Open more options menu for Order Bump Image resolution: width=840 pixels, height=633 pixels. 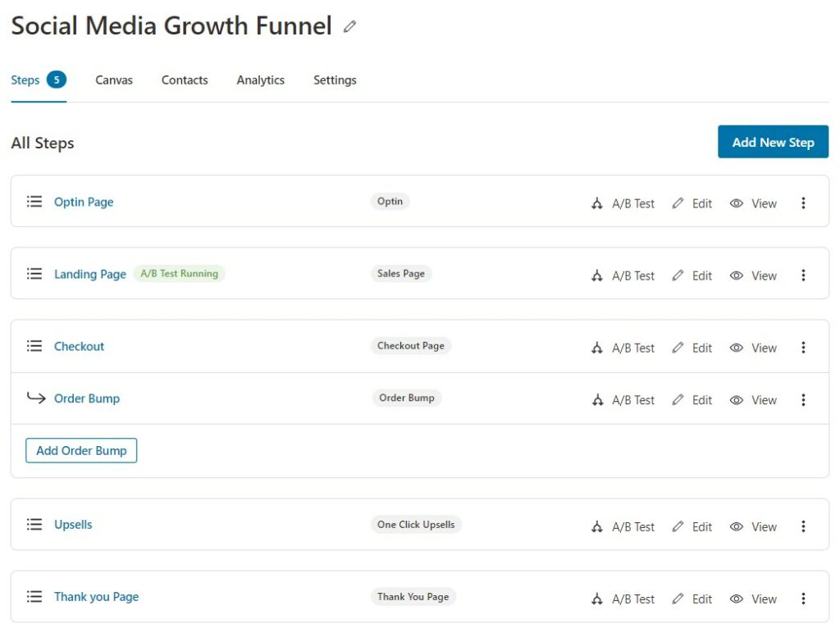[x=803, y=399]
